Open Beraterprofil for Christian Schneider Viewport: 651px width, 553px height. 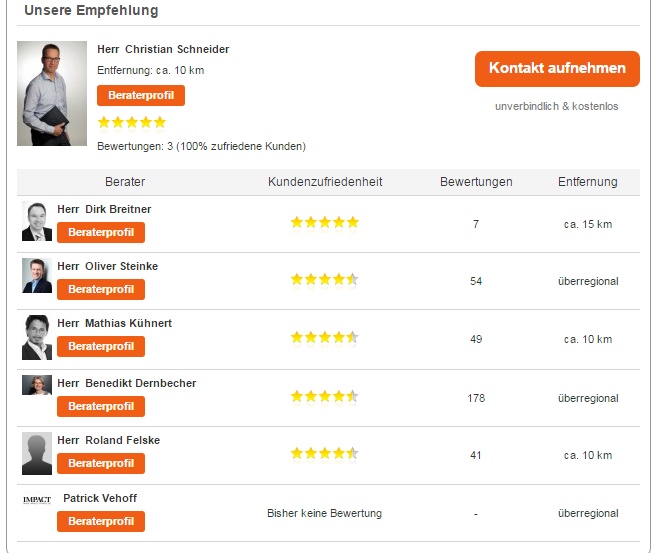(141, 96)
